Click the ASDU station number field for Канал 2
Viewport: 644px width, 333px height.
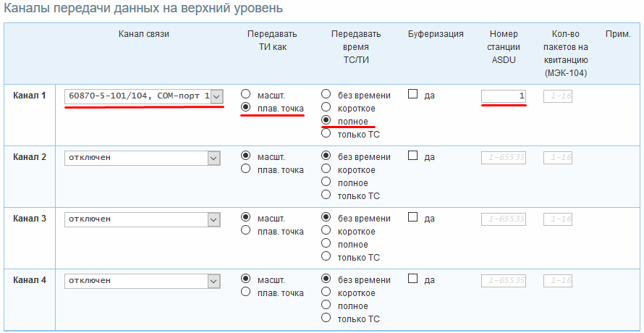pos(504,157)
